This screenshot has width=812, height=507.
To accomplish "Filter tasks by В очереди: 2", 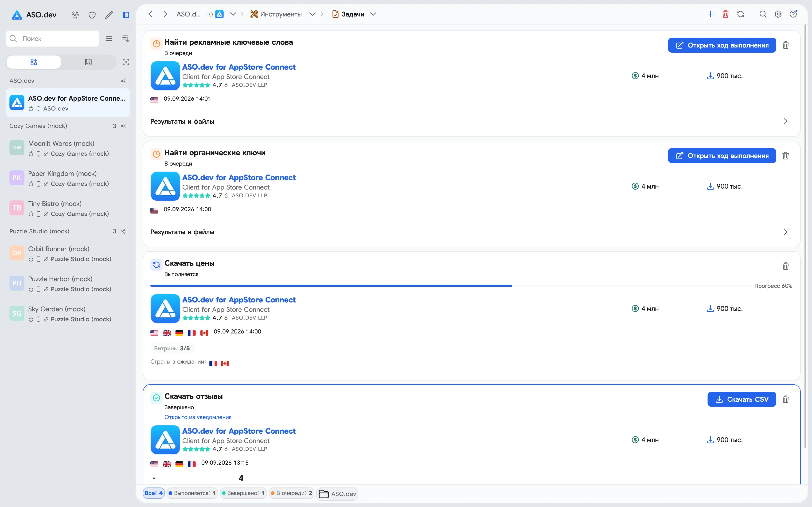I will coord(291,493).
